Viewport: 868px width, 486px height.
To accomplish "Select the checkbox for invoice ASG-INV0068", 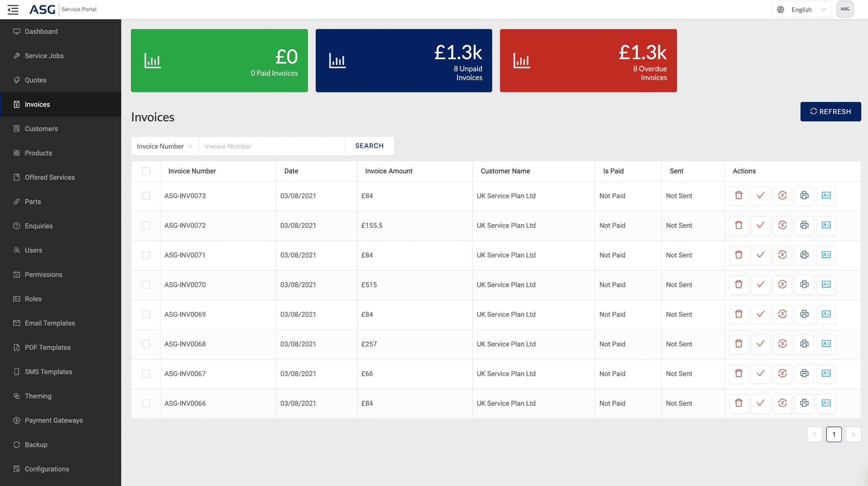I will point(146,344).
